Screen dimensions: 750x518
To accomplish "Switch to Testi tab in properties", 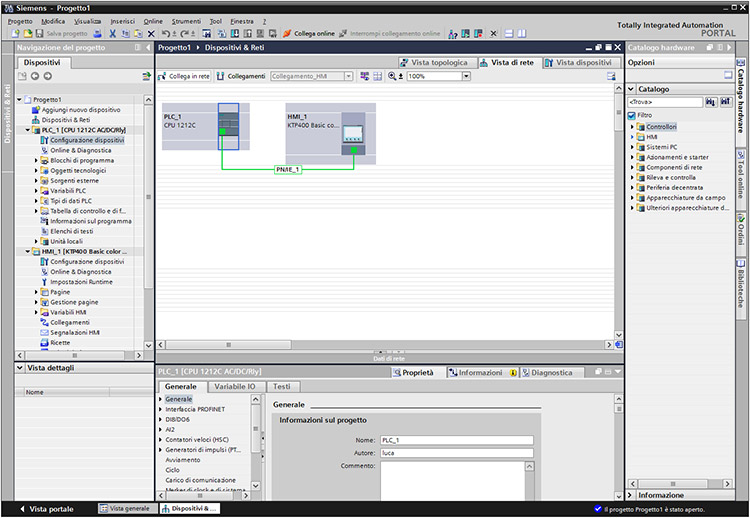I will pyautogui.click(x=282, y=386).
